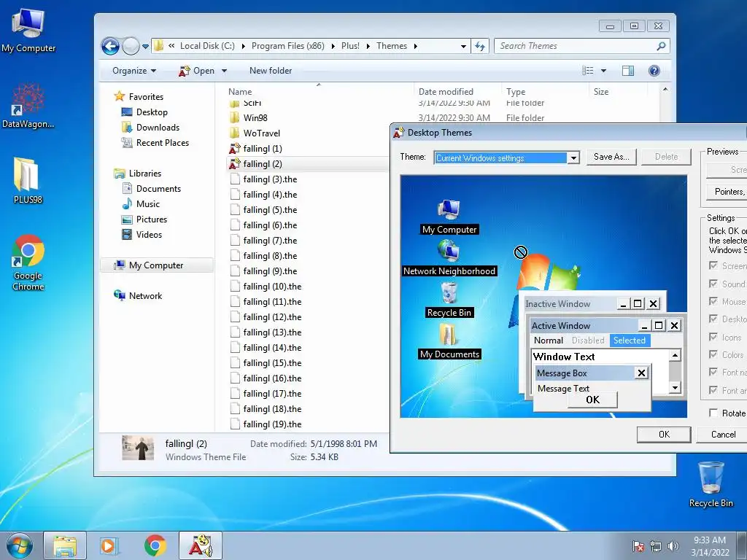This screenshot has width=747, height=560.
Task: Select Network in navigation pane
Action: click(x=138, y=296)
